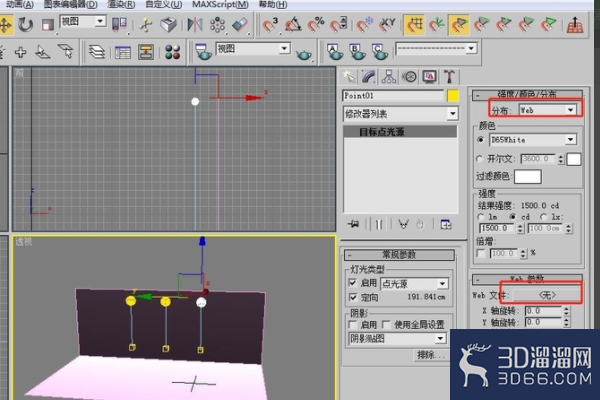Open the Schematic View toolbar icon
This screenshot has width=600, height=400.
(x=146, y=52)
